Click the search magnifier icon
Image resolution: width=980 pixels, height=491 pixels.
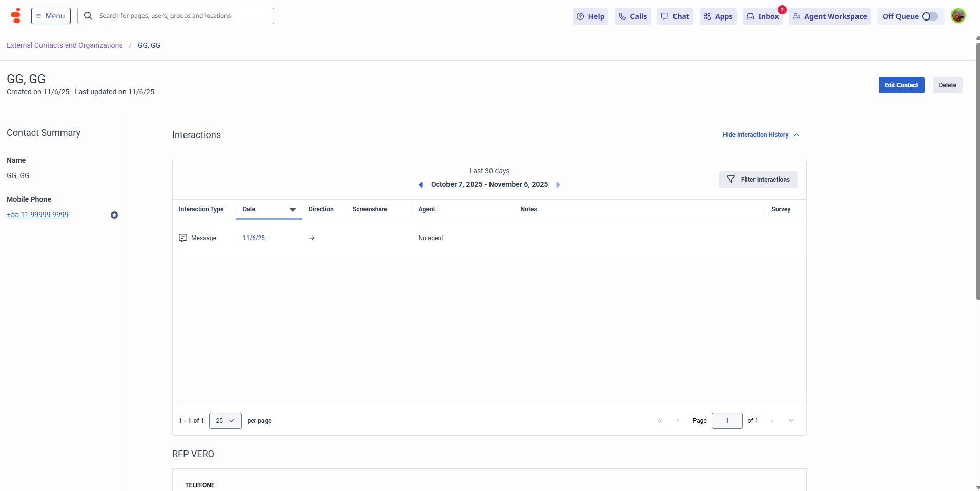[88, 16]
